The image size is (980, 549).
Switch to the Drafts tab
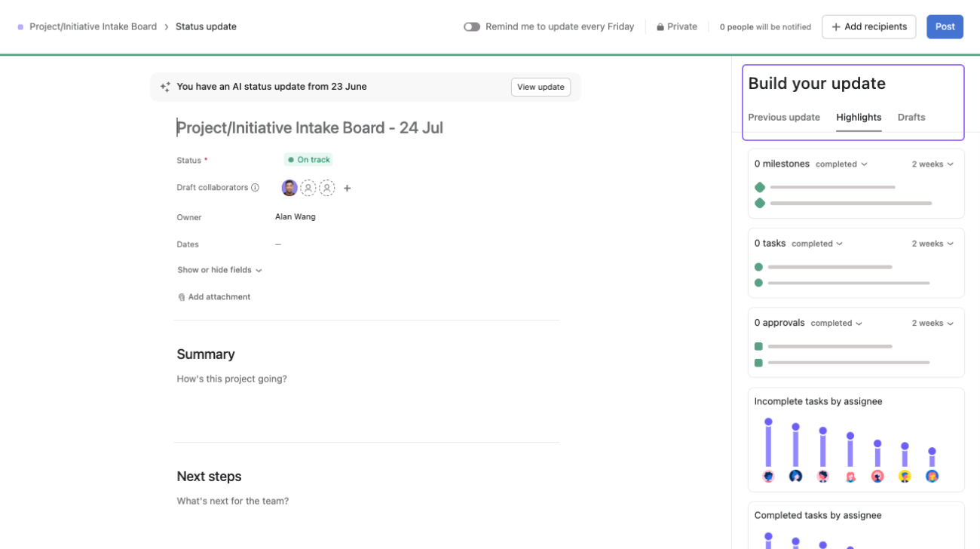click(x=911, y=118)
